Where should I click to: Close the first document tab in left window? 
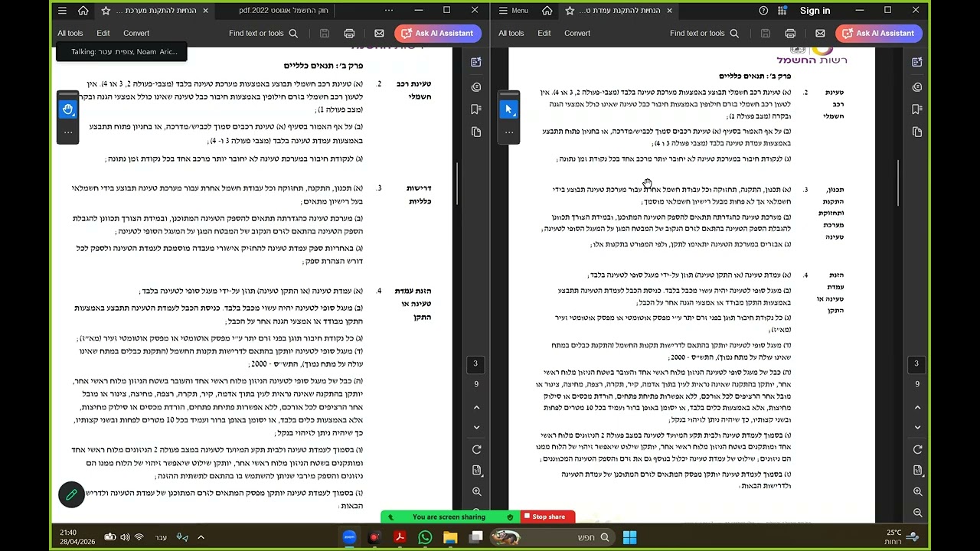point(206,11)
